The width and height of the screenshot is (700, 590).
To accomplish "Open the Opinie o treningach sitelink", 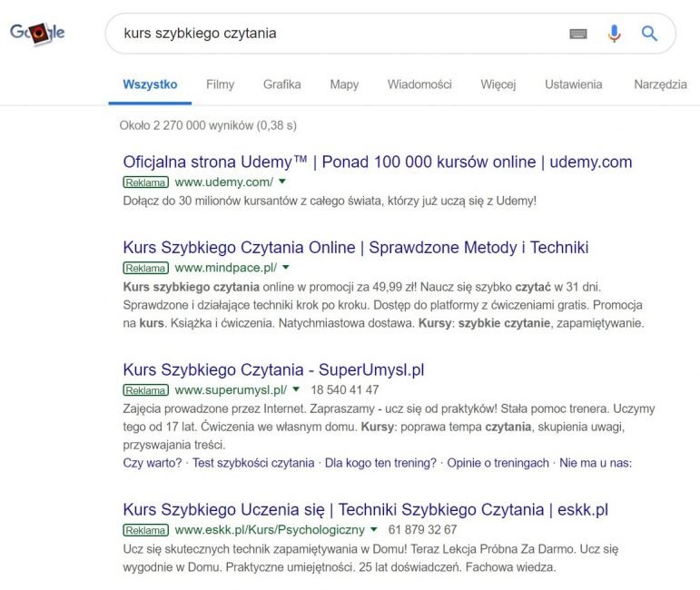I will click(x=498, y=463).
